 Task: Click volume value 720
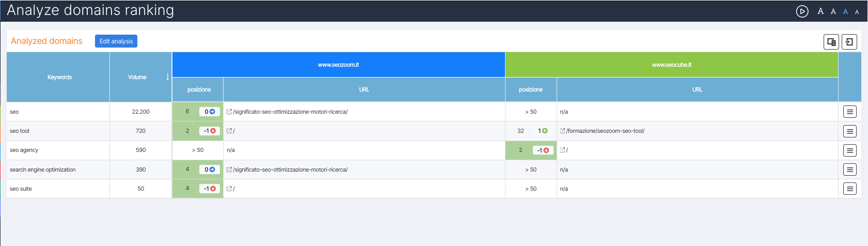coord(140,131)
